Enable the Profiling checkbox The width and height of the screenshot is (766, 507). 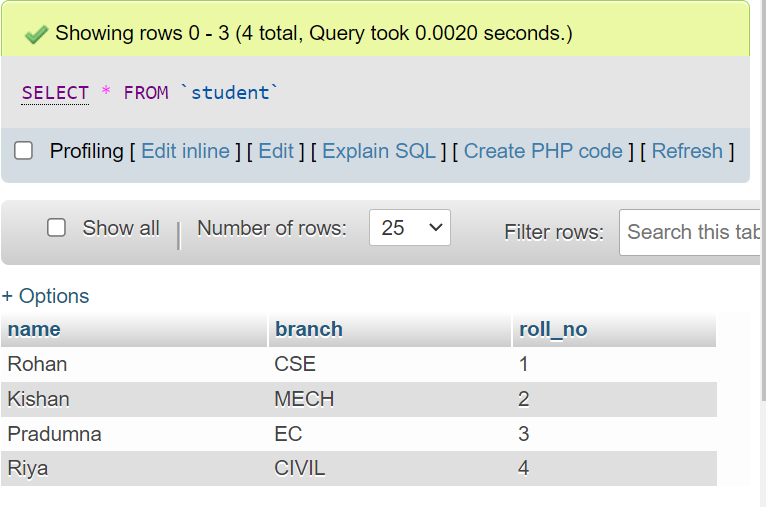click(23, 151)
